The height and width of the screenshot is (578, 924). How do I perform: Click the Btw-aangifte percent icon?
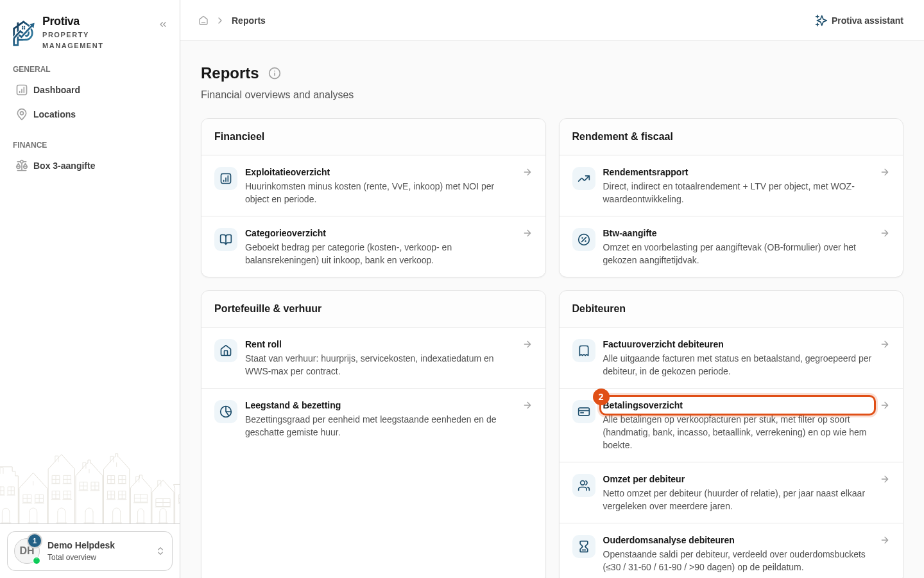click(x=584, y=240)
